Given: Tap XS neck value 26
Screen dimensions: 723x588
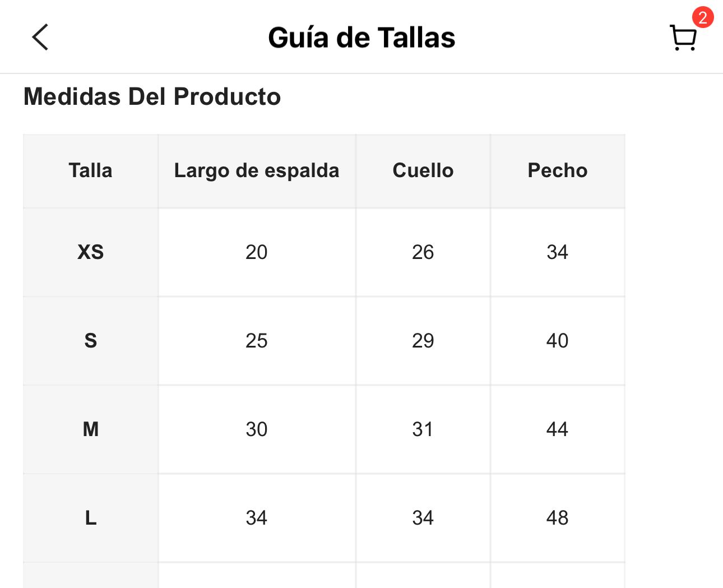Looking at the screenshot, I should point(423,252).
